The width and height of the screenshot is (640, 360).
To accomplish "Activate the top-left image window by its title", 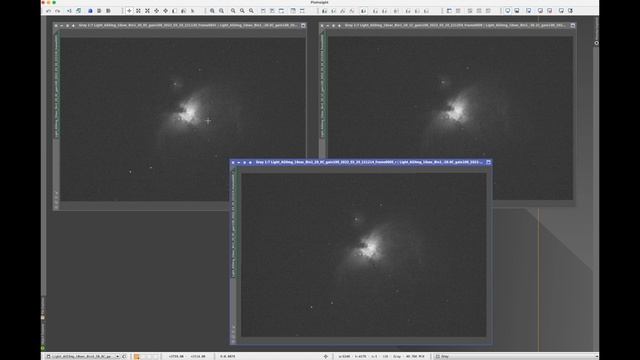I will tap(188, 25).
